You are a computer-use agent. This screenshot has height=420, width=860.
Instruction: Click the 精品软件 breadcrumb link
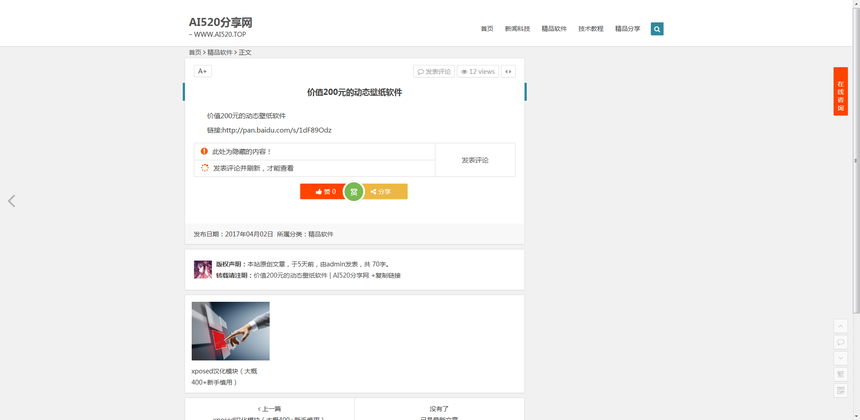220,52
